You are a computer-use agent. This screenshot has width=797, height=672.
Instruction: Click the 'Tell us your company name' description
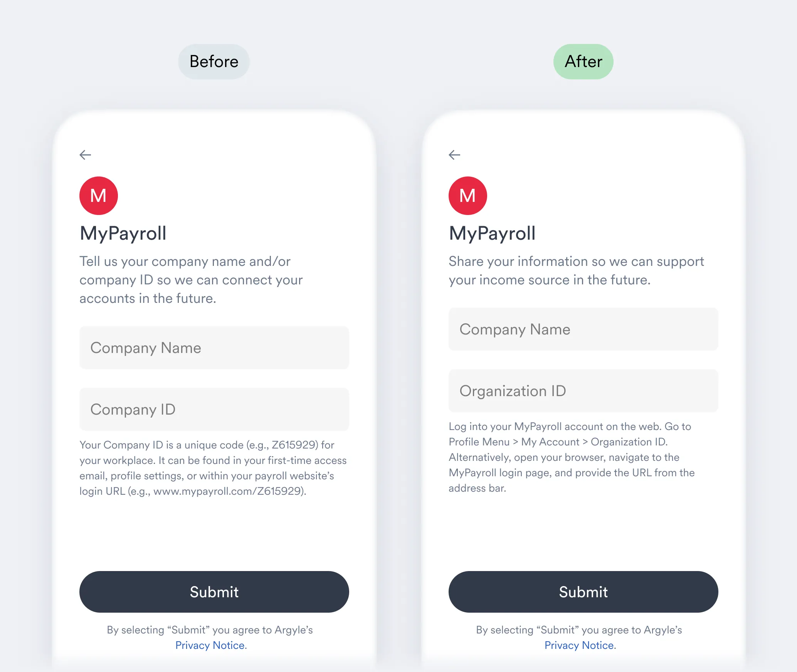(191, 280)
